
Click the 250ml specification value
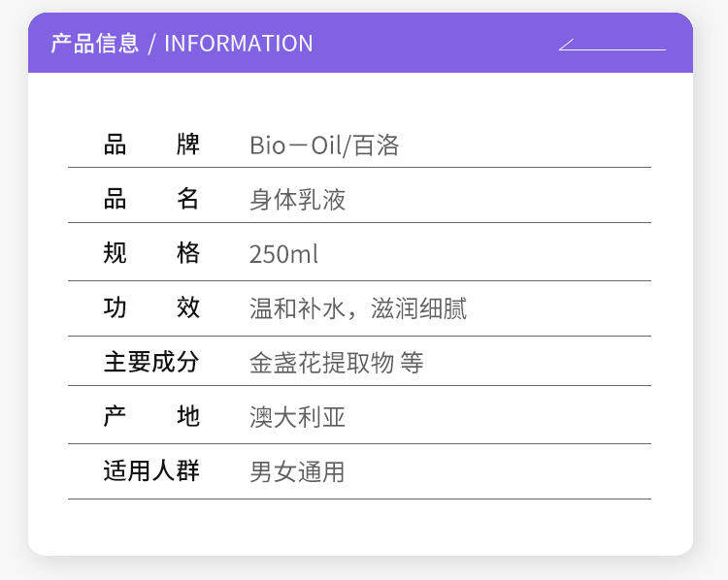[283, 255]
